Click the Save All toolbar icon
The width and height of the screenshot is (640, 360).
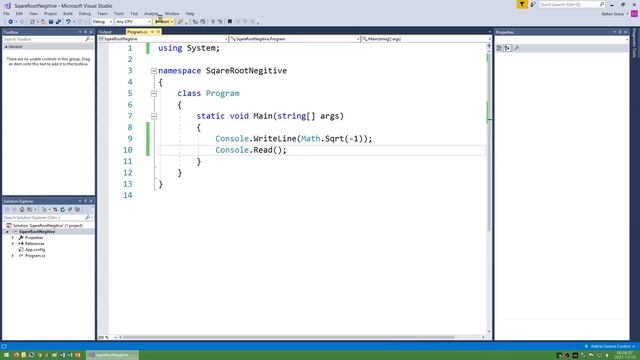click(58, 22)
